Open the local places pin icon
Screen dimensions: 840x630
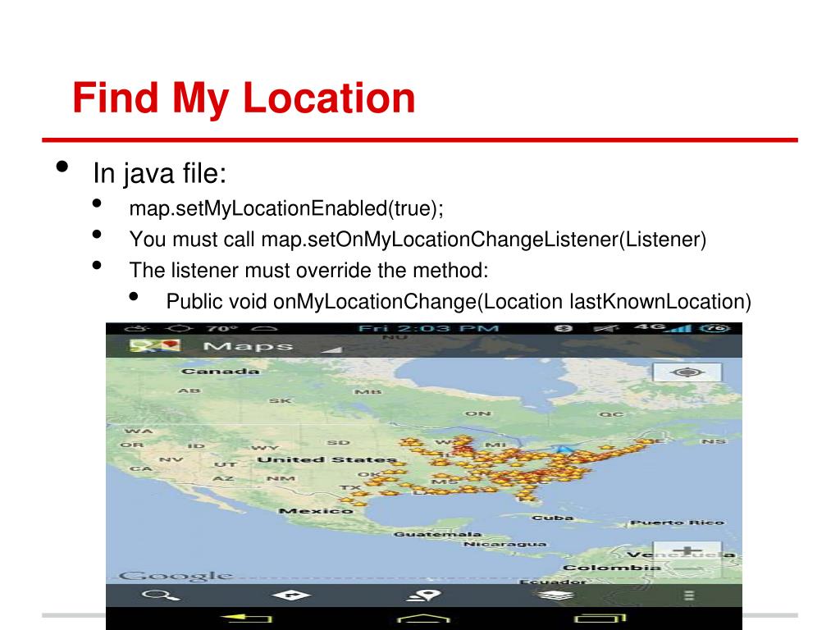pyautogui.click(x=424, y=596)
